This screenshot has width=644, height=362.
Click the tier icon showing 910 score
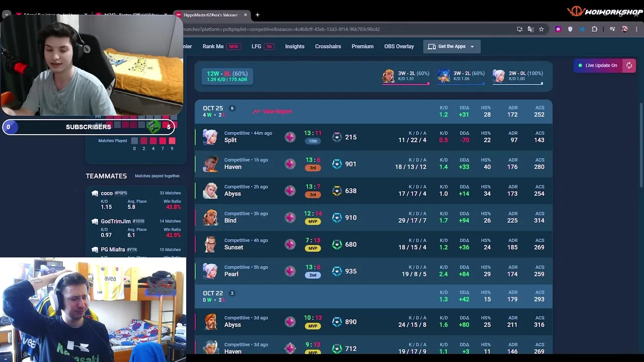(337, 217)
